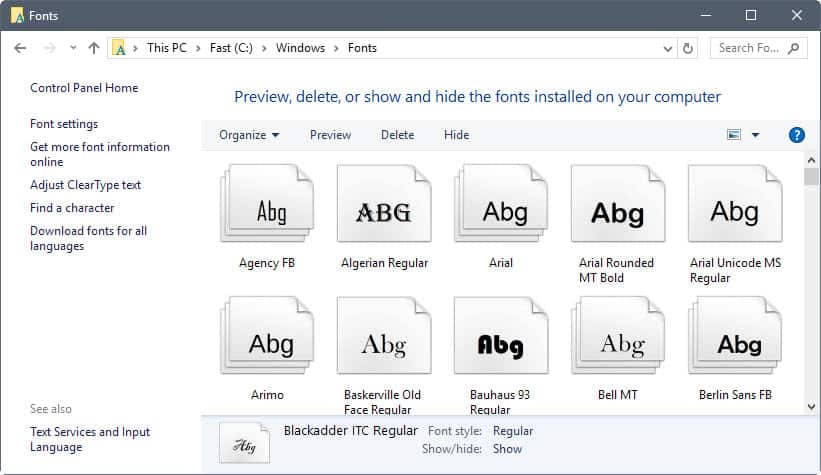Open the view options dropdown arrow
Viewport: 821px width, 475px height.
756,135
